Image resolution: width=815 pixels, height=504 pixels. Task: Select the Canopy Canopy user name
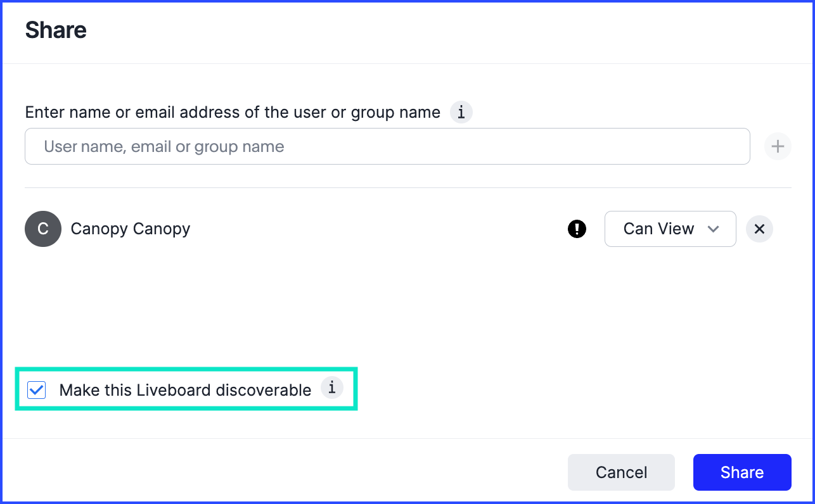pos(131,229)
